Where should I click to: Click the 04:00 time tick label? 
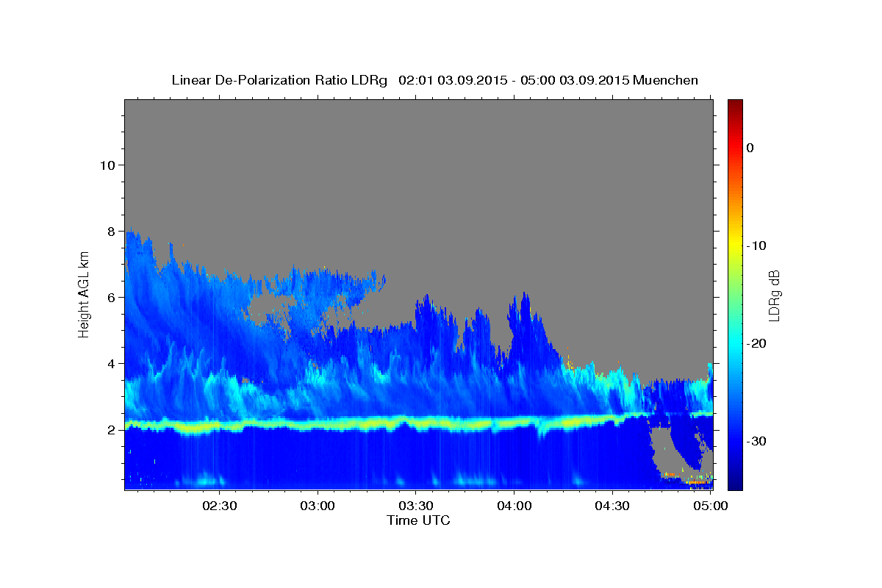tap(514, 506)
